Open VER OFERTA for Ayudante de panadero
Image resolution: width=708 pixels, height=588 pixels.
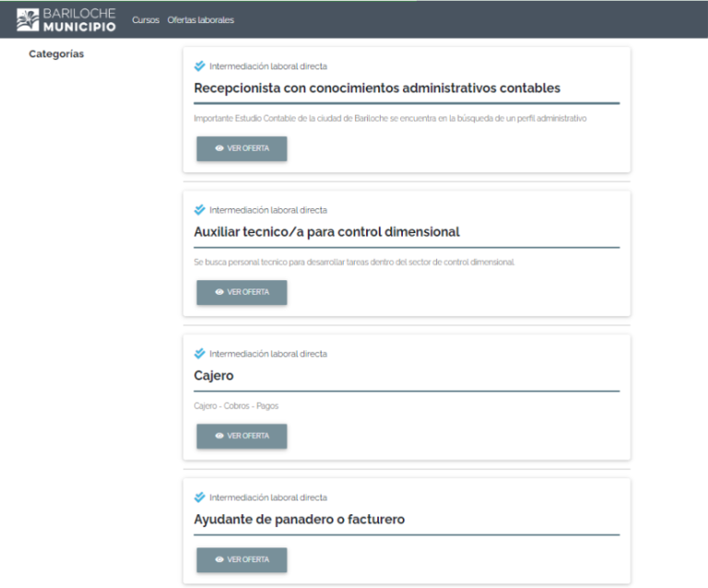click(x=242, y=559)
